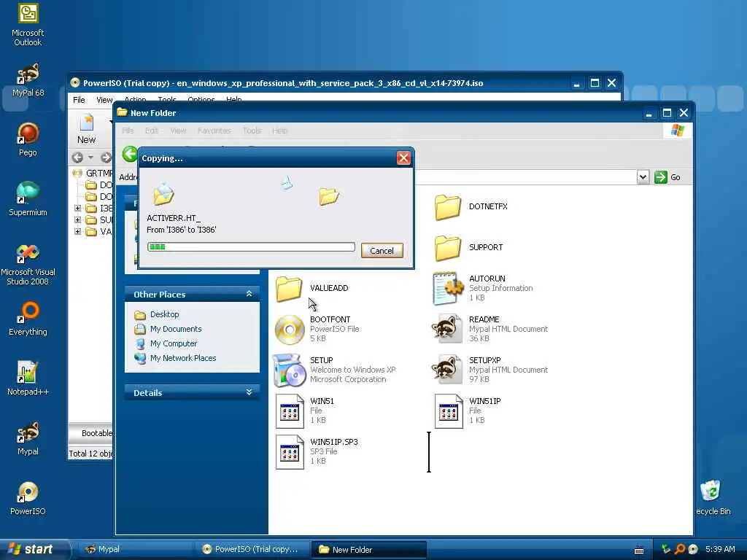The image size is (747, 560).
Task: Collapse the Other Places panel
Action: (x=249, y=295)
